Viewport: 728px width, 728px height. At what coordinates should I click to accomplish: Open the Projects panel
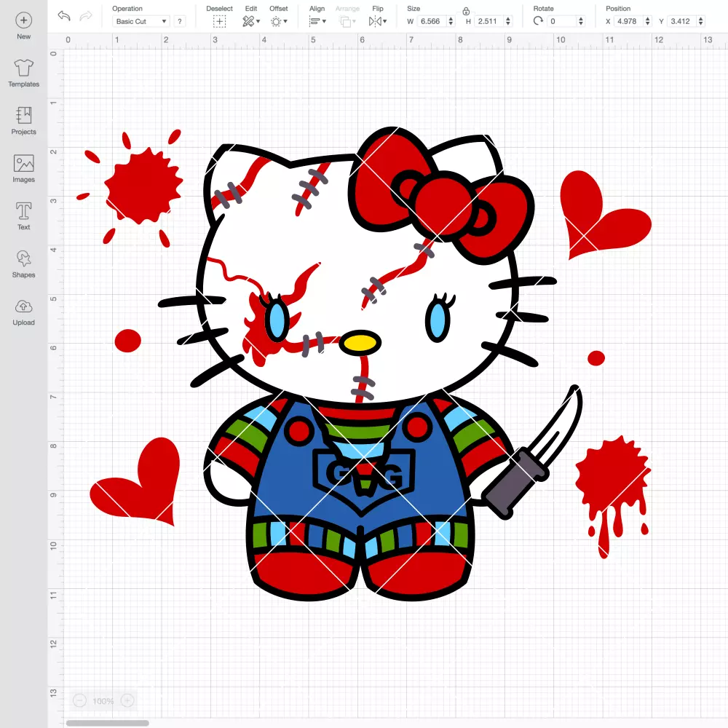(x=24, y=121)
